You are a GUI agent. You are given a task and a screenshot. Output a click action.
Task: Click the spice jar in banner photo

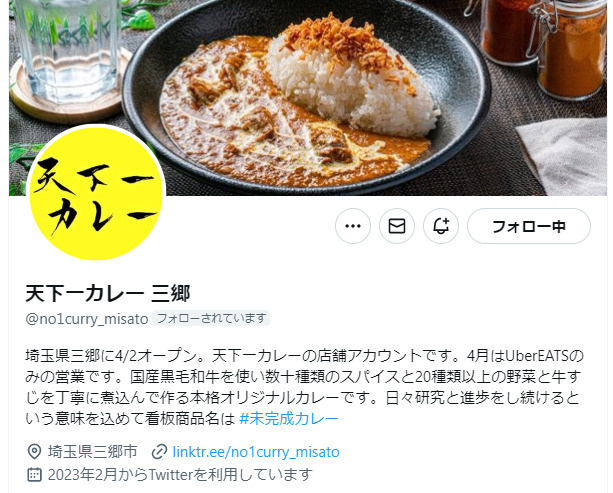pyautogui.click(x=571, y=49)
